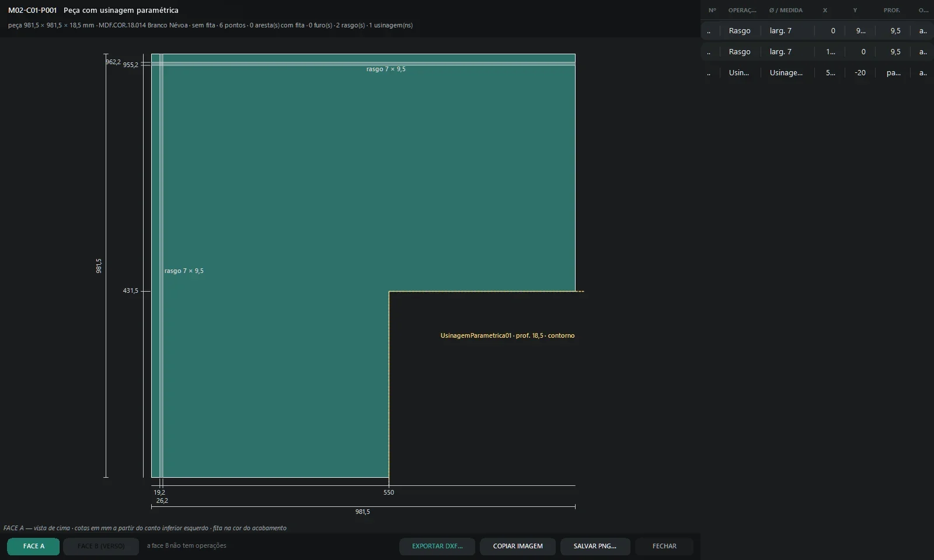Click the 'a face B não tem operações' note
The height and width of the screenshot is (560, 934).
pyautogui.click(x=186, y=546)
